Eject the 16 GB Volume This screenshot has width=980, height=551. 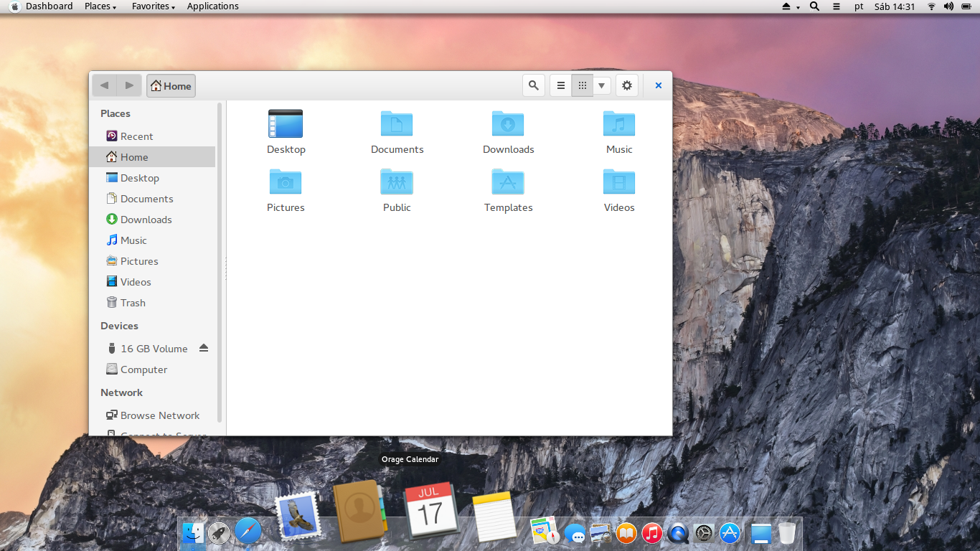pyautogui.click(x=204, y=348)
